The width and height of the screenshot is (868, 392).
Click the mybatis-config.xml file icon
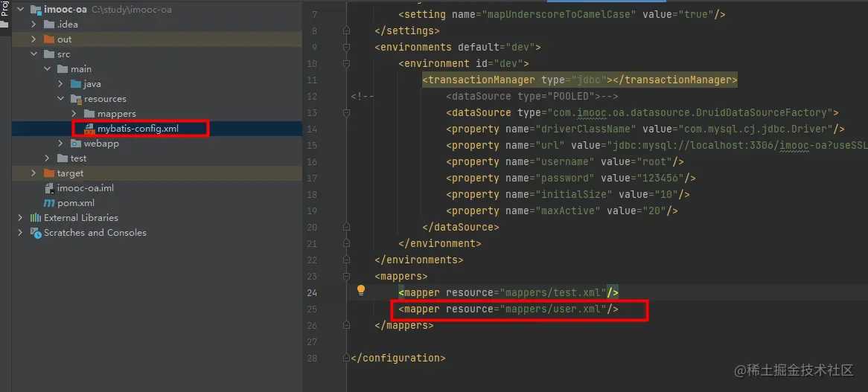(89, 129)
